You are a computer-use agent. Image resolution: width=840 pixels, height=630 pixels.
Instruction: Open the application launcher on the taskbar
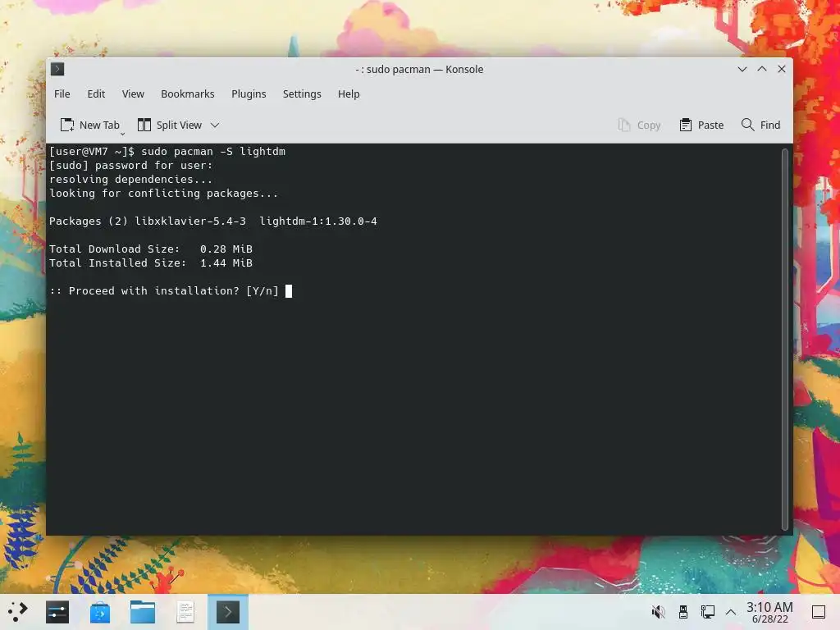click(x=17, y=612)
